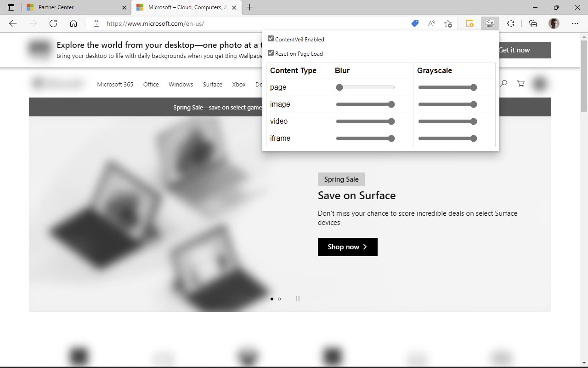Adjust the image Grayscale slider
The width and height of the screenshot is (588, 368).
447,104
